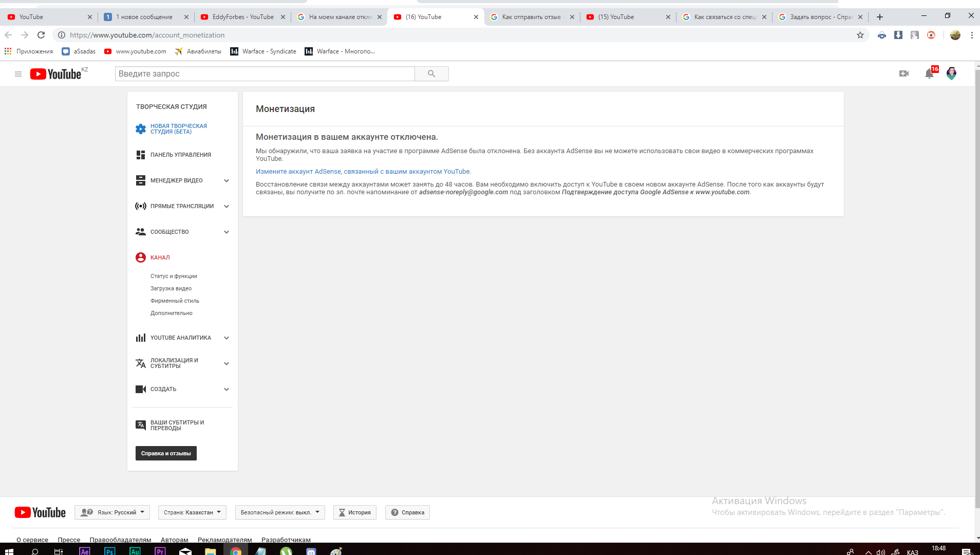
Task: Click the site info icon in address bar
Action: click(x=62, y=35)
